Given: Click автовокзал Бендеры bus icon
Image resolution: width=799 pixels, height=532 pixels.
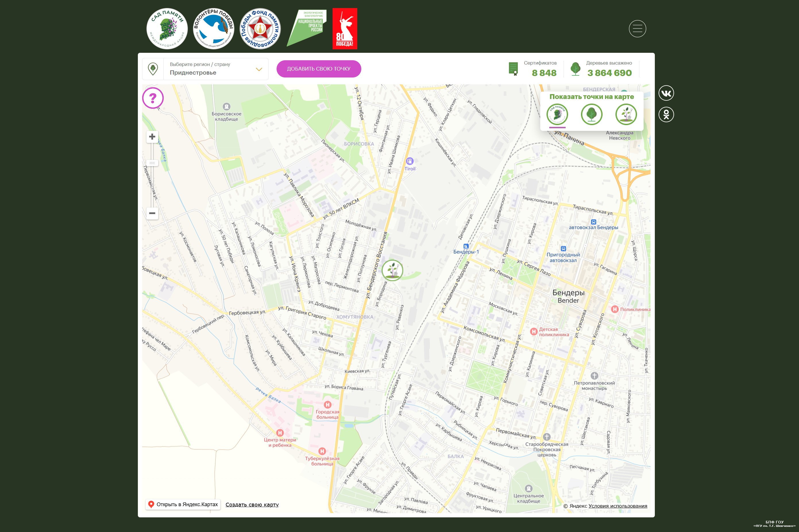Looking at the screenshot, I should click(x=593, y=222).
